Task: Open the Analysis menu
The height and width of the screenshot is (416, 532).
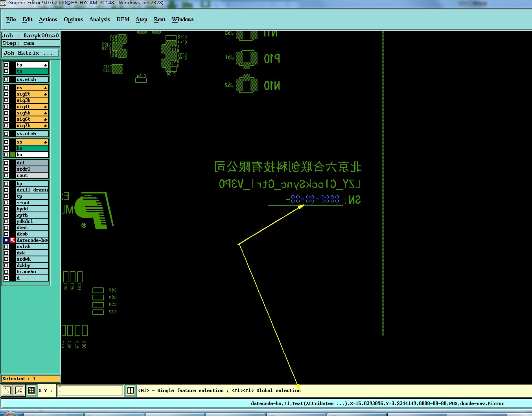Action: point(99,19)
